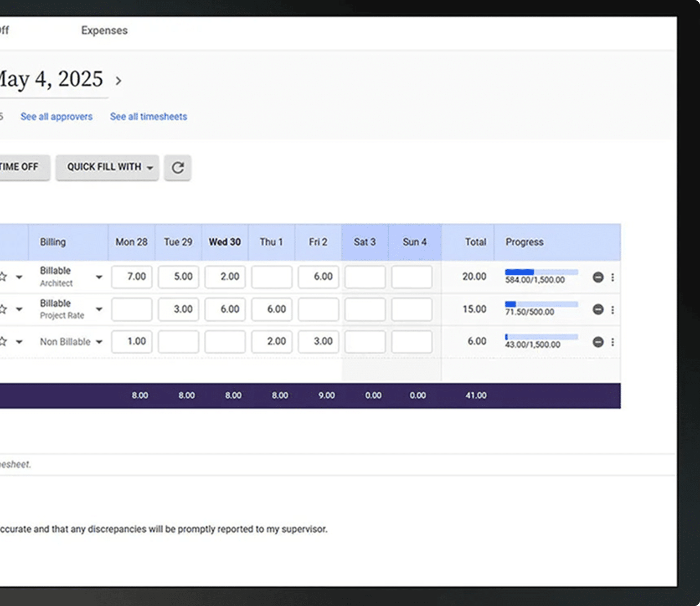700x606 pixels.
Task: Click the Wed 30 column header
Action: point(225,242)
